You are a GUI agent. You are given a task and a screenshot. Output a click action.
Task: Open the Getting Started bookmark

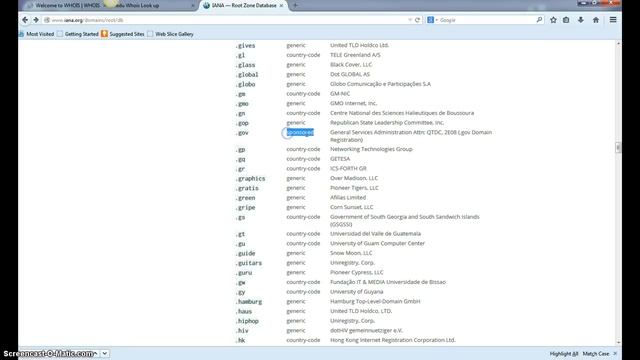tap(78, 34)
